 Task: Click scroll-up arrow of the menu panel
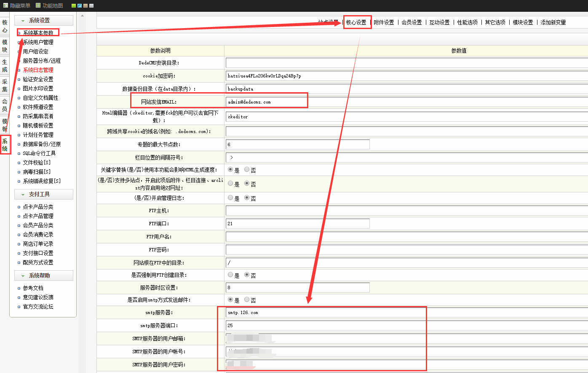pyautogui.click(x=83, y=16)
